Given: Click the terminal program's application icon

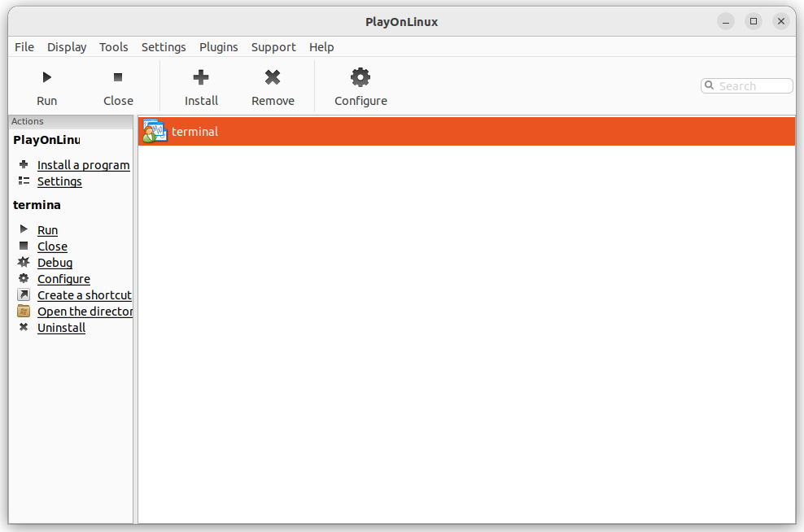Looking at the screenshot, I should 155,131.
